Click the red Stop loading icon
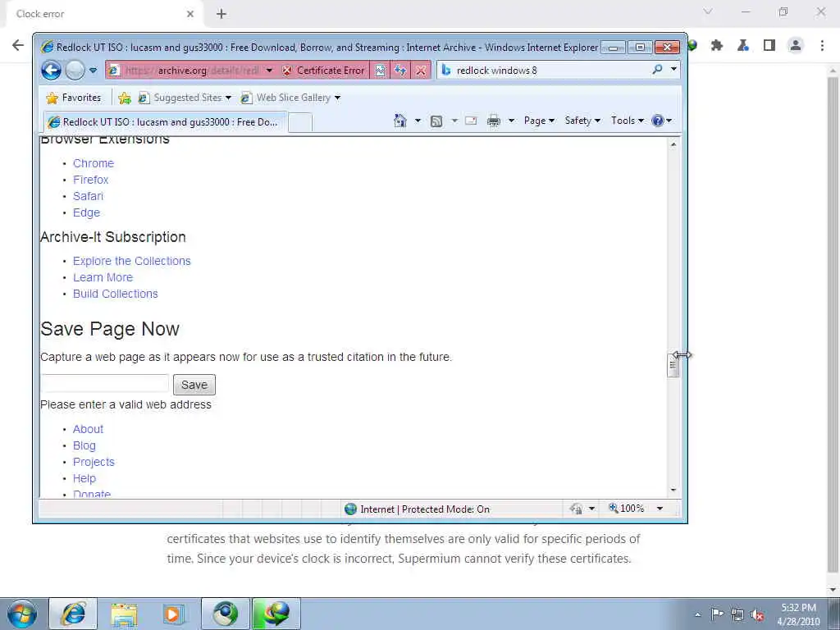Screen dimensions: 840x630 click(x=421, y=71)
